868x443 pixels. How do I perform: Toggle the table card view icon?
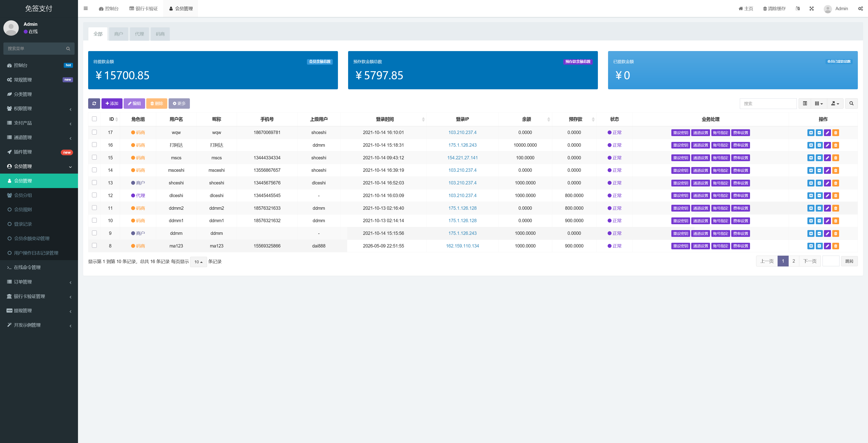[805, 104]
